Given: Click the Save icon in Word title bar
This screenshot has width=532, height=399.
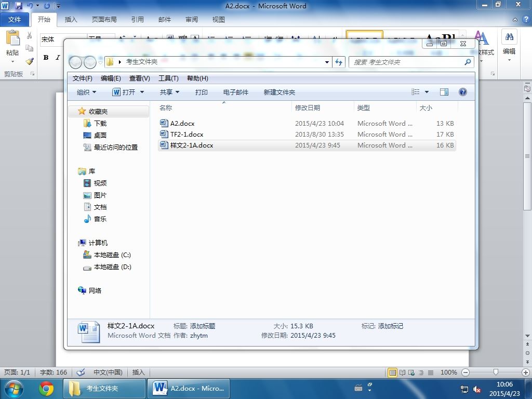Looking at the screenshot, I should (18, 6).
